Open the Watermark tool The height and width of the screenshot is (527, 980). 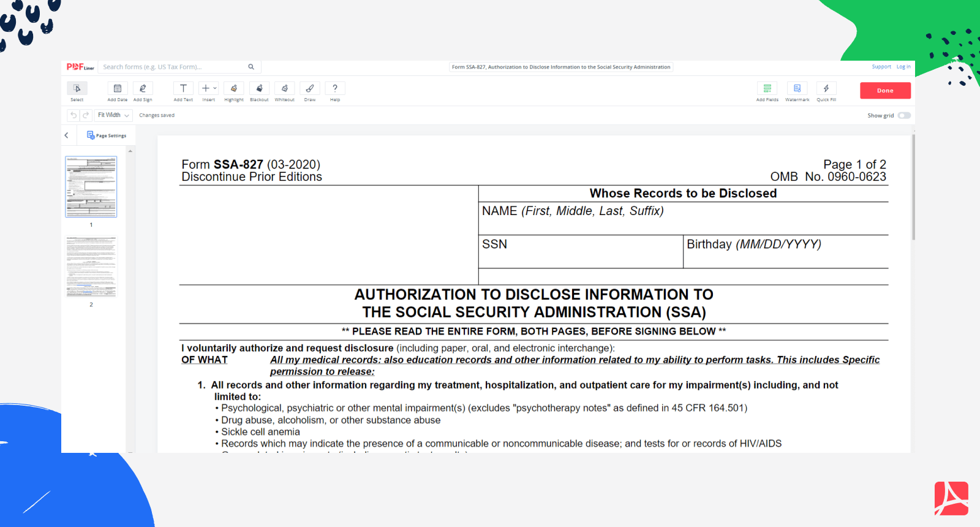click(x=797, y=89)
